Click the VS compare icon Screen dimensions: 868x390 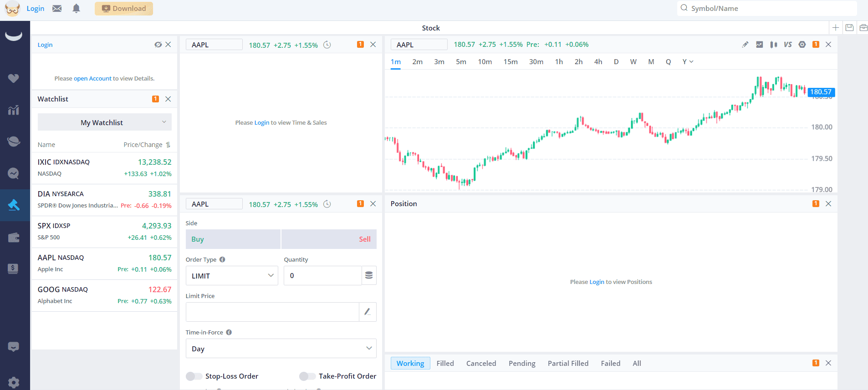tap(787, 45)
